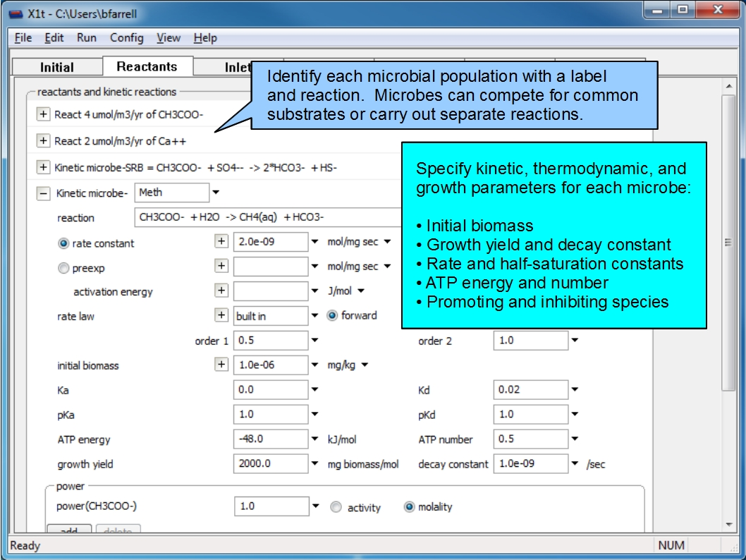Select the forward radio button
Image resolution: width=746 pixels, height=560 pixels.
tap(332, 315)
